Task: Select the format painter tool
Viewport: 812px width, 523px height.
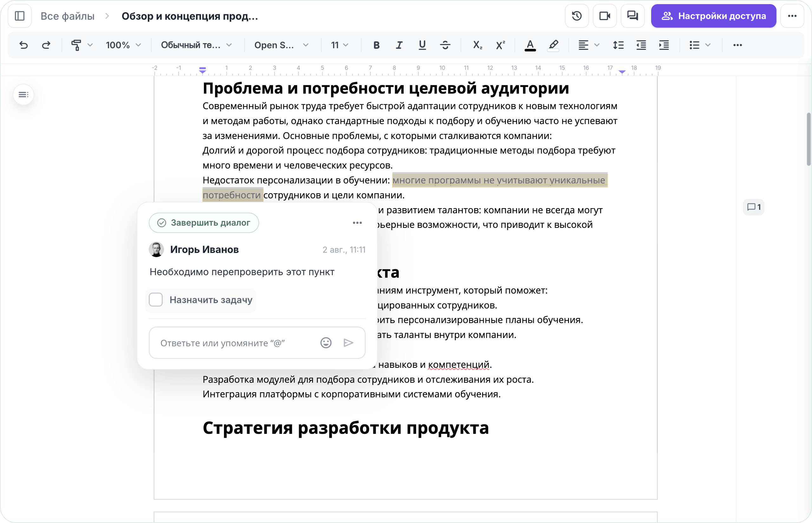Action: coord(76,45)
